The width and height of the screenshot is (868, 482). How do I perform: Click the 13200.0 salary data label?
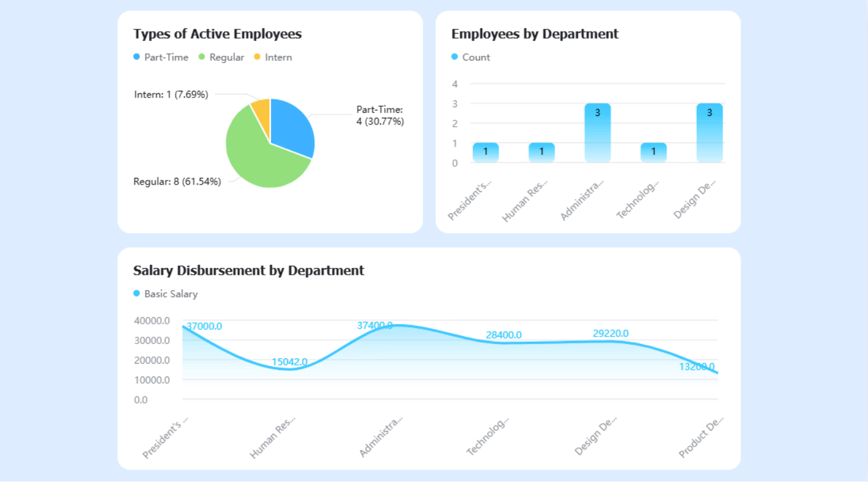[x=697, y=367]
